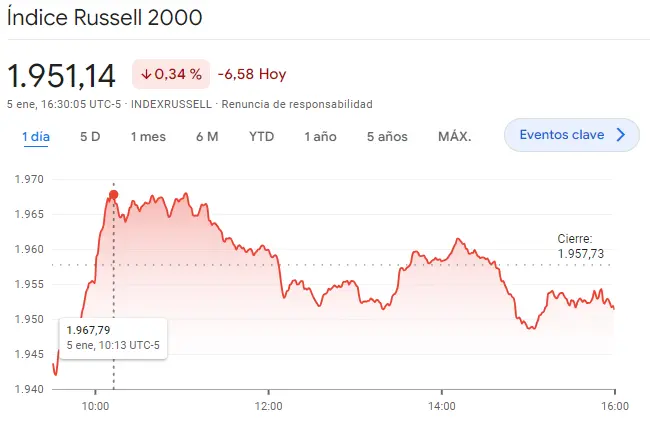The width and height of the screenshot is (650, 424).
Task: Show the 1 mes chart range
Action: click(x=148, y=136)
